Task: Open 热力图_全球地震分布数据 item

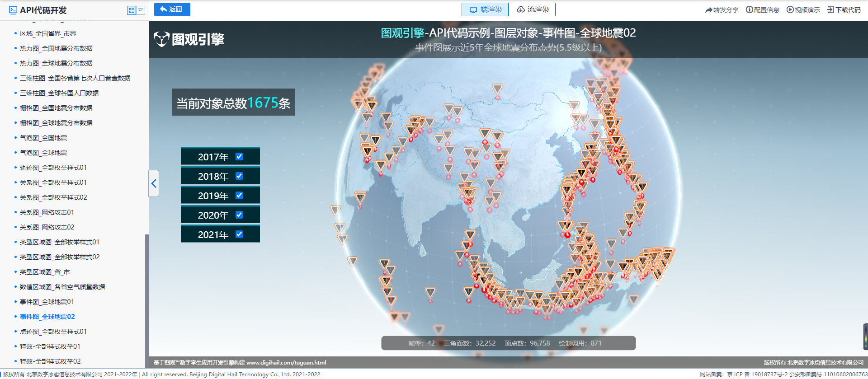Action: 56,63
